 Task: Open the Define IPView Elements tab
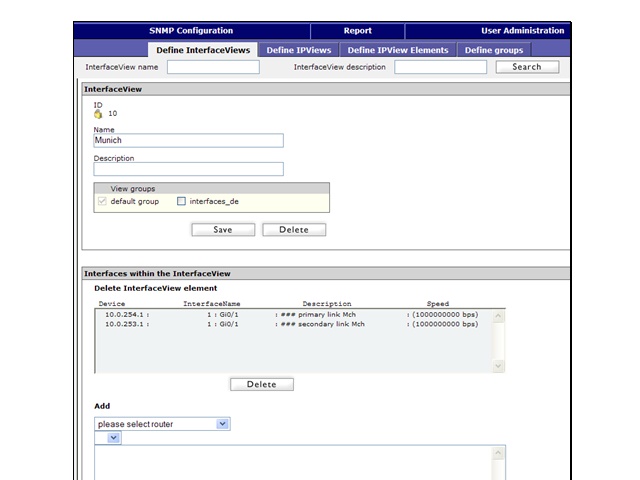(397, 50)
